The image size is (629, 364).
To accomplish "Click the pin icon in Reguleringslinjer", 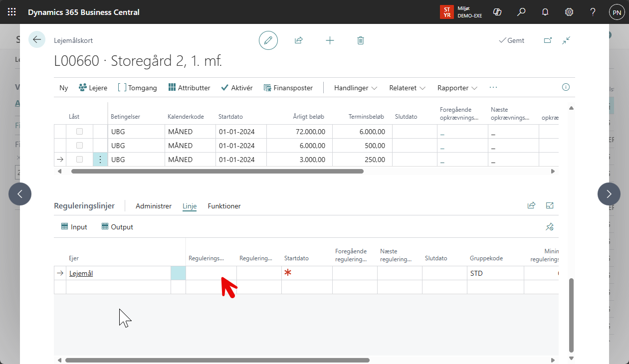I will pos(550,227).
